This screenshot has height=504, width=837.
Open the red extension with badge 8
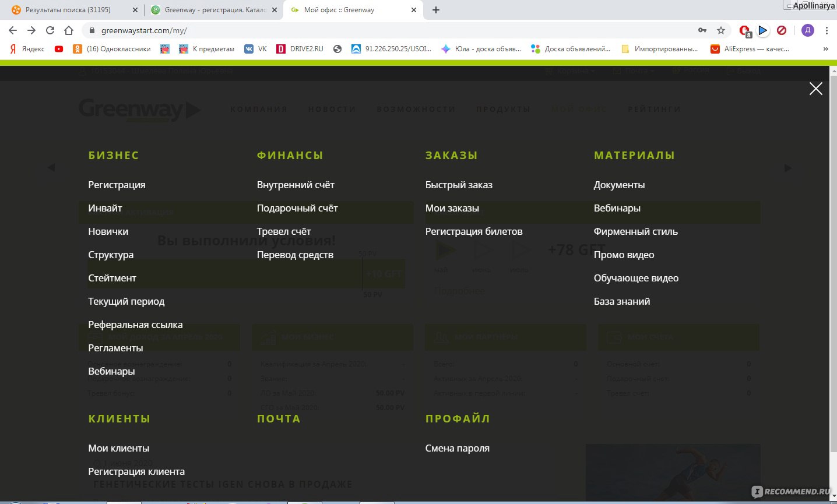click(745, 31)
